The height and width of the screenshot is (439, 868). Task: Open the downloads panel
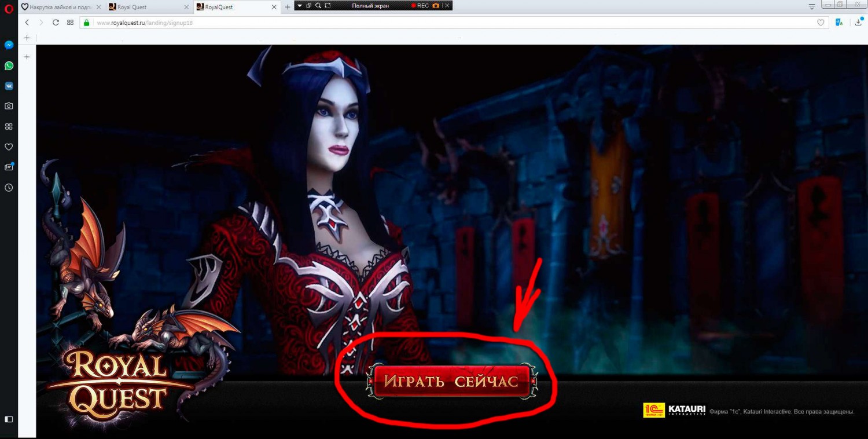coord(859,23)
